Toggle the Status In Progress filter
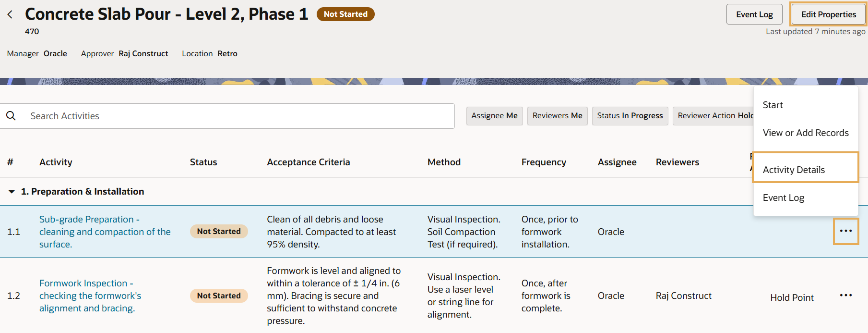The height and width of the screenshot is (333, 868). click(630, 116)
